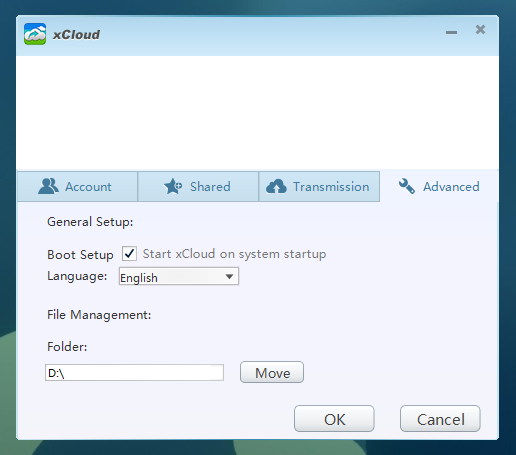Minimize the xCloud window
Image resolution: width=516 pixels, height=455 pixels.
click(451, 32)
